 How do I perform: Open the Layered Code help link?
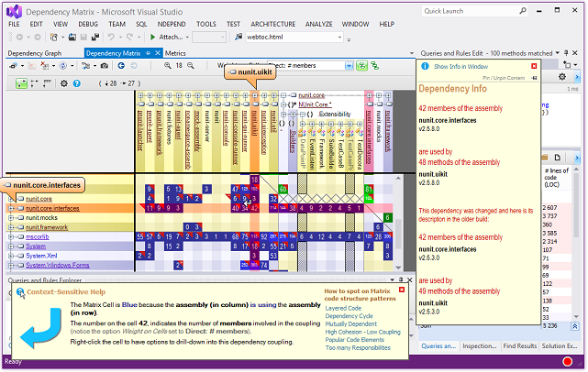pyautogui.click(x=343, y=308)
